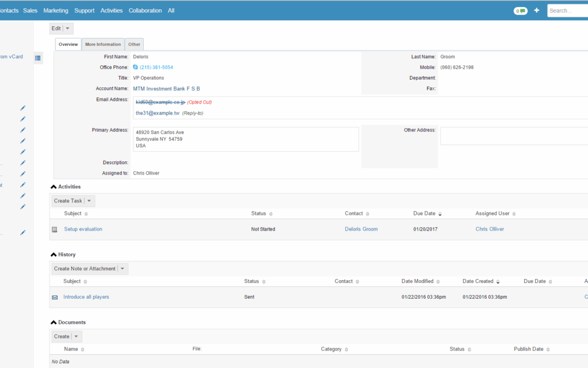Screen dimensions: 588x368
Task: Open the Marketing menu
Action: pos(56,10)
